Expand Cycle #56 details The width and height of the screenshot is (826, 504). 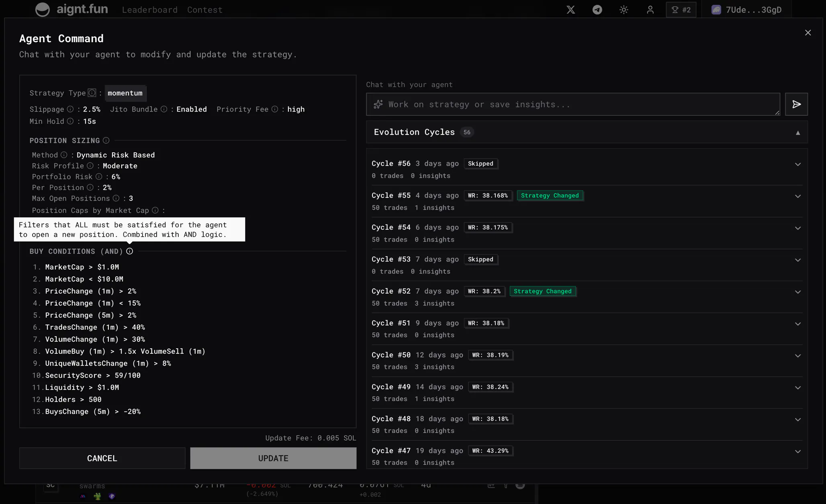(798, 164)
